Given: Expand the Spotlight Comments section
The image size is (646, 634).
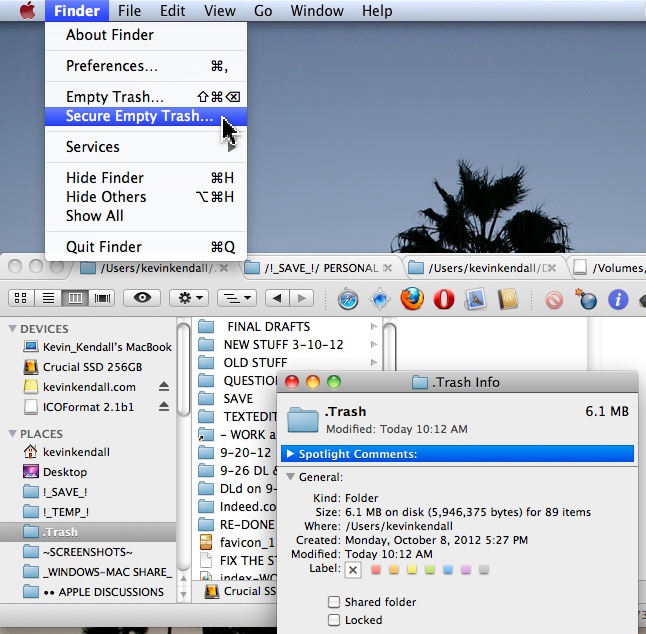Looking at the screenshot, I should click(x=291, y=454).
